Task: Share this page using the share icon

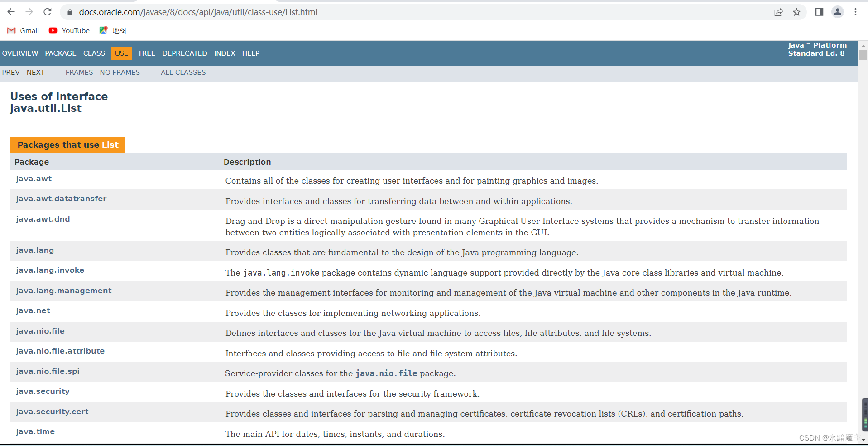Action: point(778,12)
